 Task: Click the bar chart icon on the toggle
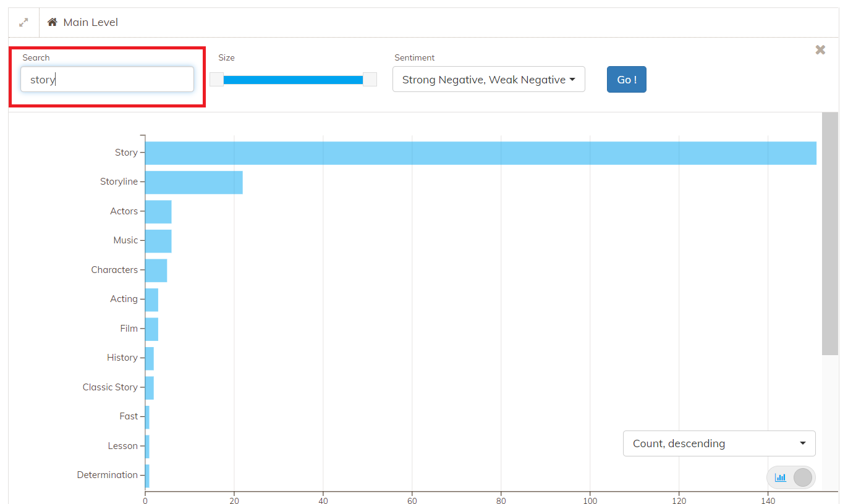click(x=780, y=477)
